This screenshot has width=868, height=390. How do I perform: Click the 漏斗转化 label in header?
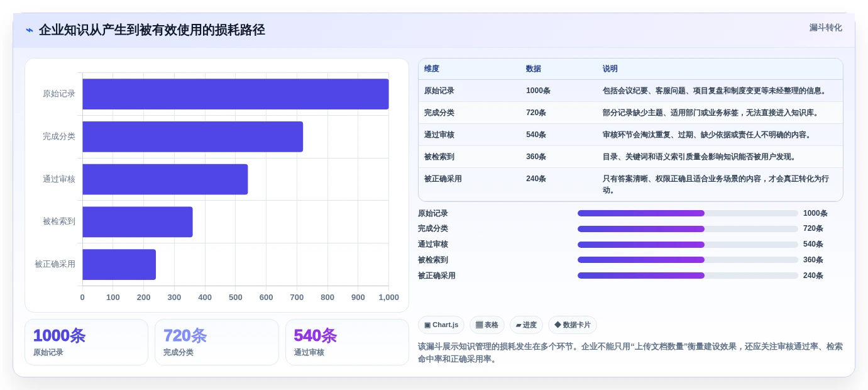click(825, 28)
